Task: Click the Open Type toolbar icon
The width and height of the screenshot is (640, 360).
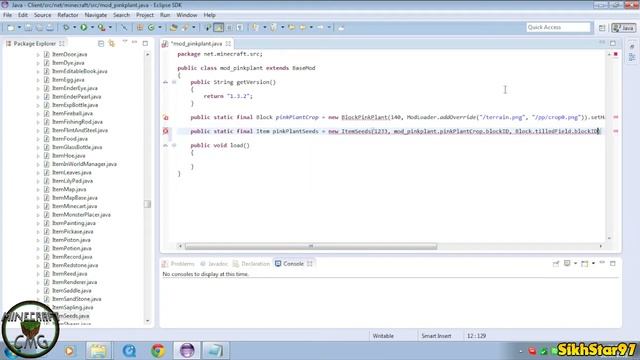Action: pyautogui.click(x=173, y=27)
